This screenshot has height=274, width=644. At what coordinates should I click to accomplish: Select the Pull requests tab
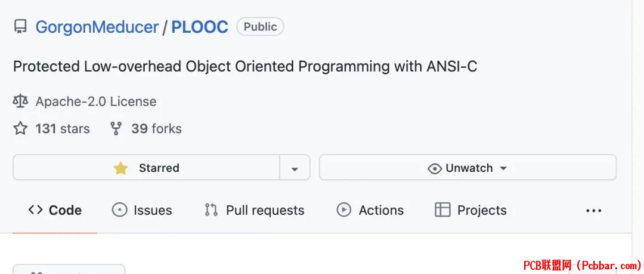[255, 210]
